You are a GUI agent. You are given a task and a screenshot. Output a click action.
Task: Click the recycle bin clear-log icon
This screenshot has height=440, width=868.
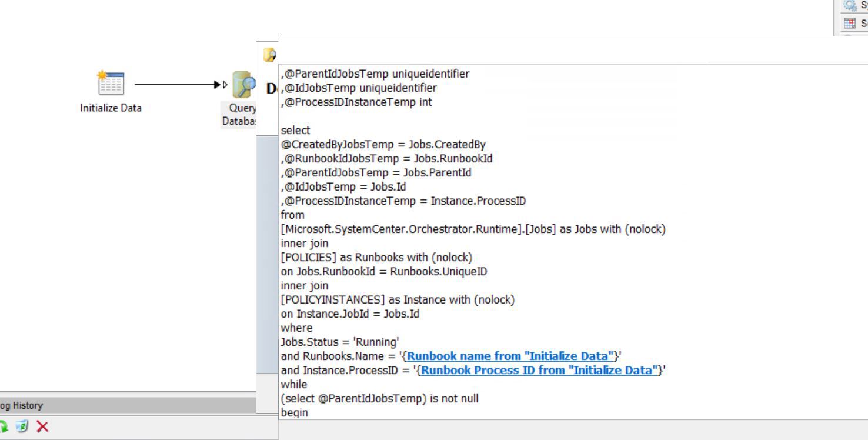pos(22,426)
